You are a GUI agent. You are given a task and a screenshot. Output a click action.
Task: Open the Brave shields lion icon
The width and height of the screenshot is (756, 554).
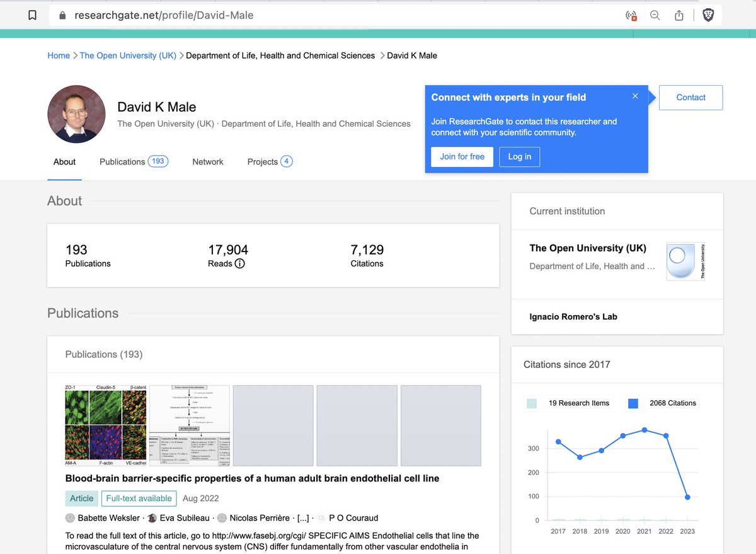click(x=708, y=15)
